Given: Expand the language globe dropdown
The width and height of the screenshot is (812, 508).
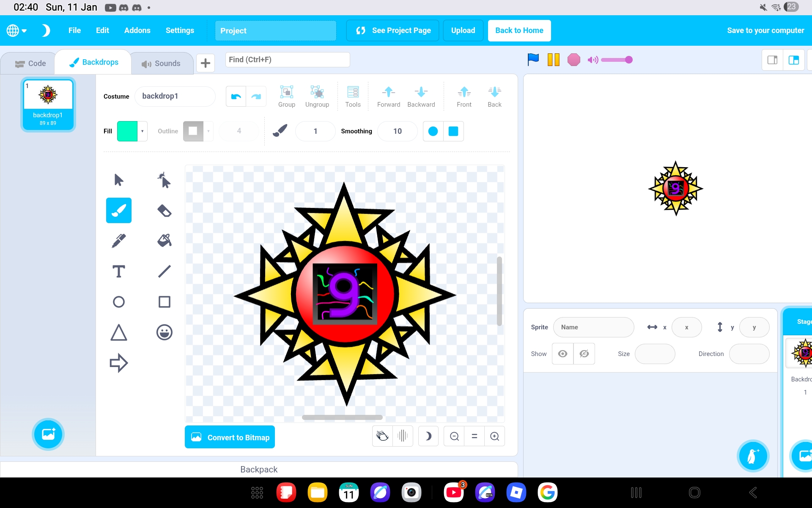Looking at the screenshot, I should point(17,30).
